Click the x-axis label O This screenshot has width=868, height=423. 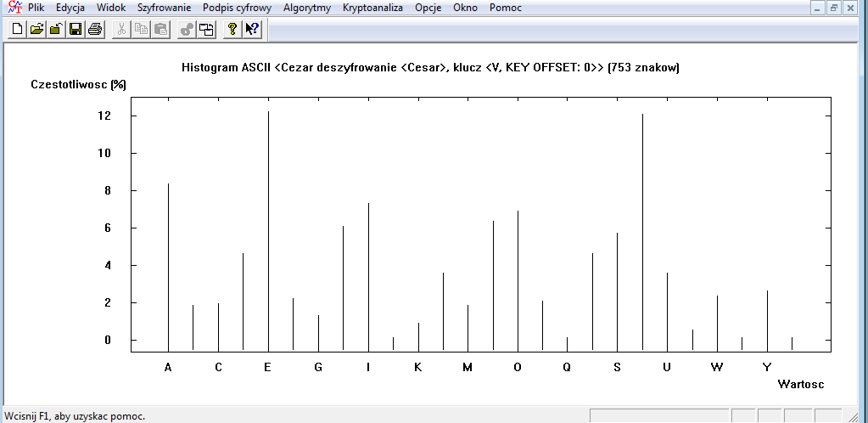pos(518,367)
